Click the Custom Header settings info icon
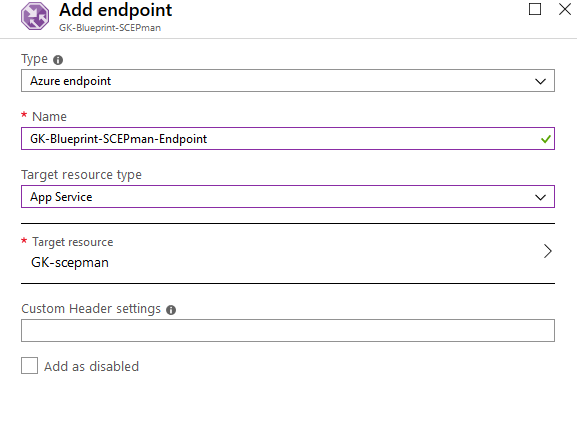 [x=171, y=310]
